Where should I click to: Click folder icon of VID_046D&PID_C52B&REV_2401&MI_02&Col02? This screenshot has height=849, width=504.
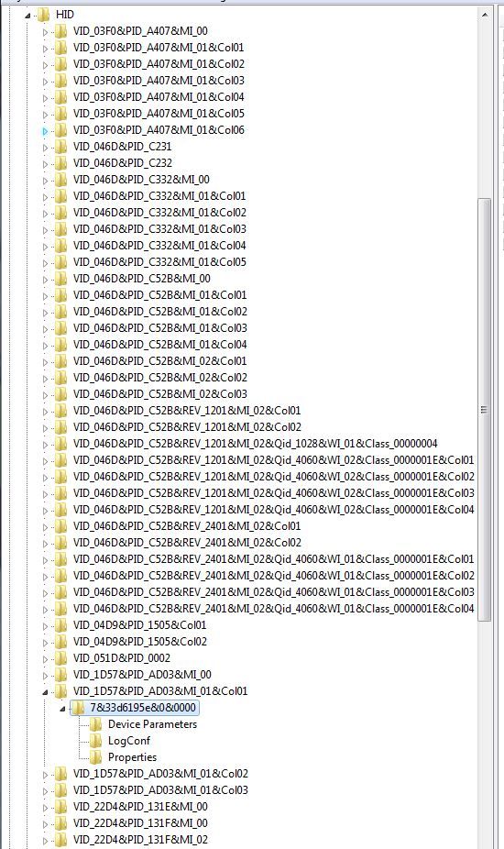pyautogui.click(x=60, y=542)
